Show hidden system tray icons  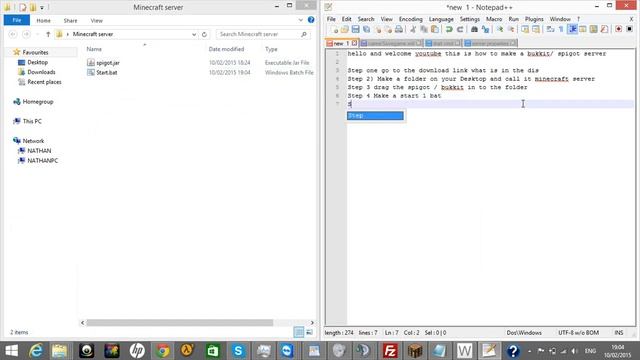(x=529, y=351)
